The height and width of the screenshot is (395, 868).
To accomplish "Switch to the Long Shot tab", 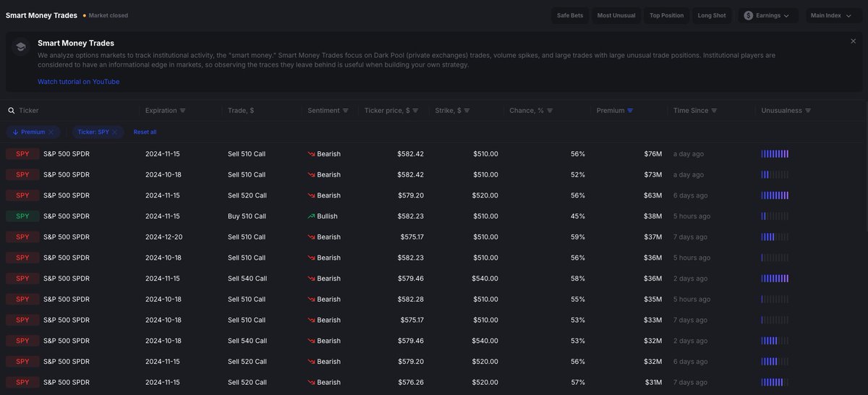I will [x=712, y=15].
